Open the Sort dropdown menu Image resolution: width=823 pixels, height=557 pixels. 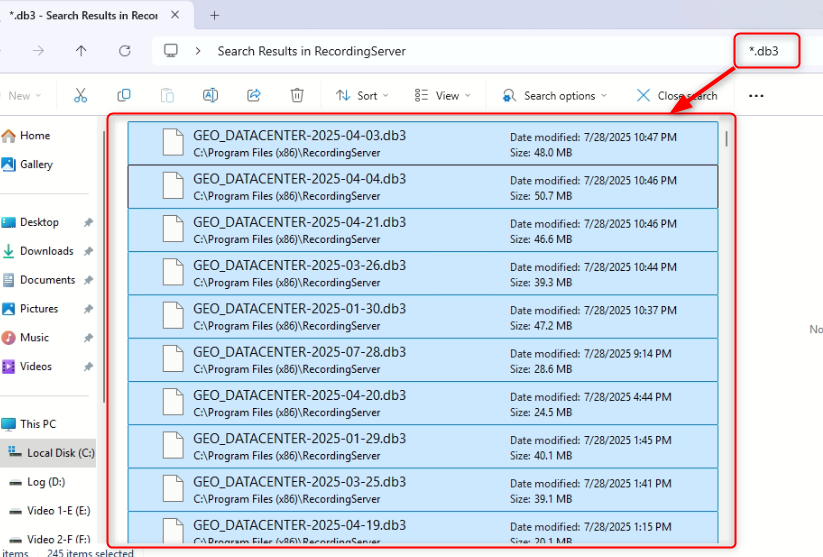[362, 96]
